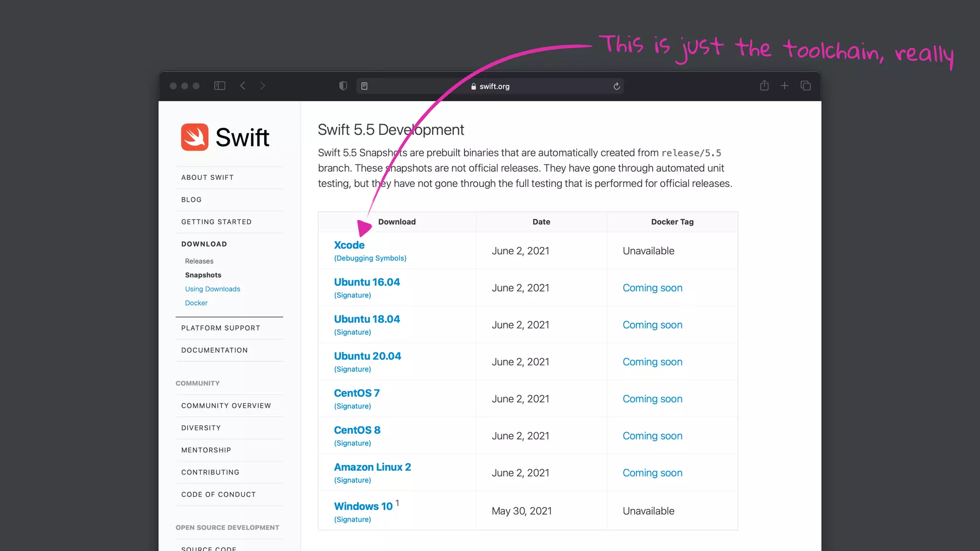Click Coming soon for CentOS 8
This screenshot has height=551, width=980.
point(652,436)
